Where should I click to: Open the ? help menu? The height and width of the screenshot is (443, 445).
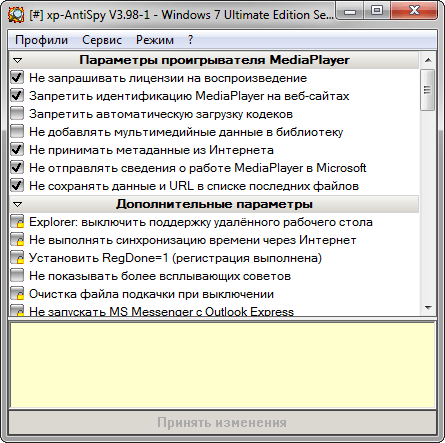(x=190, y=40)
